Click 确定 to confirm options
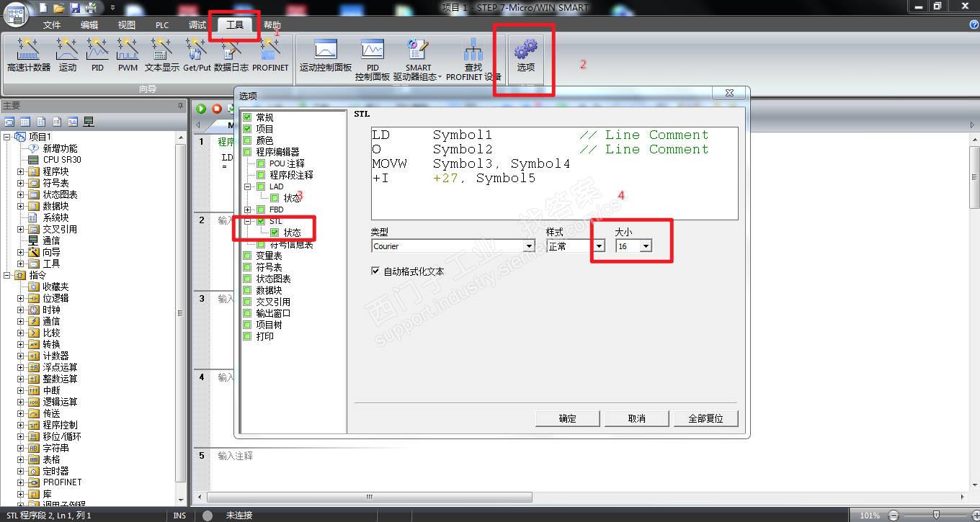Image resolution: width=980 pixels, height=522 pixels. pos(568,418)
